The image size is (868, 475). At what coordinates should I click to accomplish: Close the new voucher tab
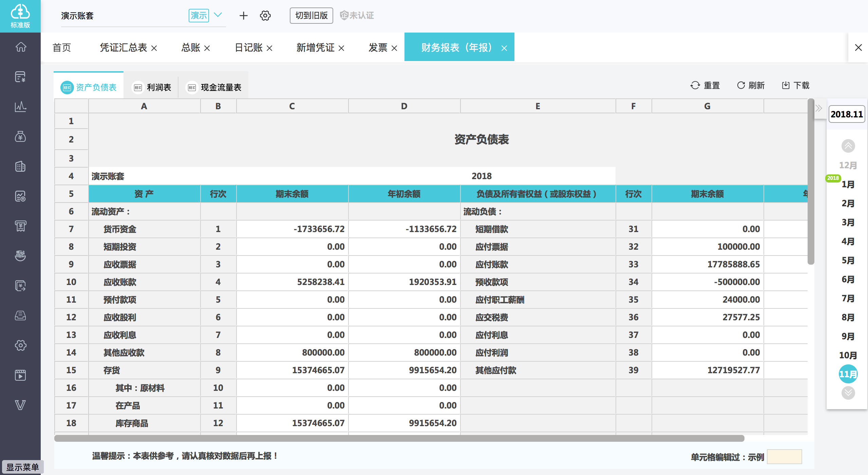(x=341, y=48)
